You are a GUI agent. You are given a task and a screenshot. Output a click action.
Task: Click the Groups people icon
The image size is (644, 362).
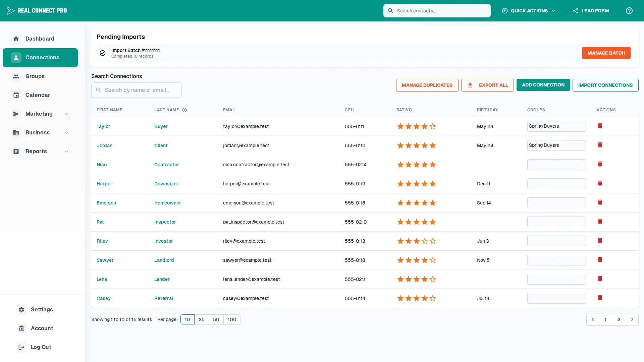[16, 76]
